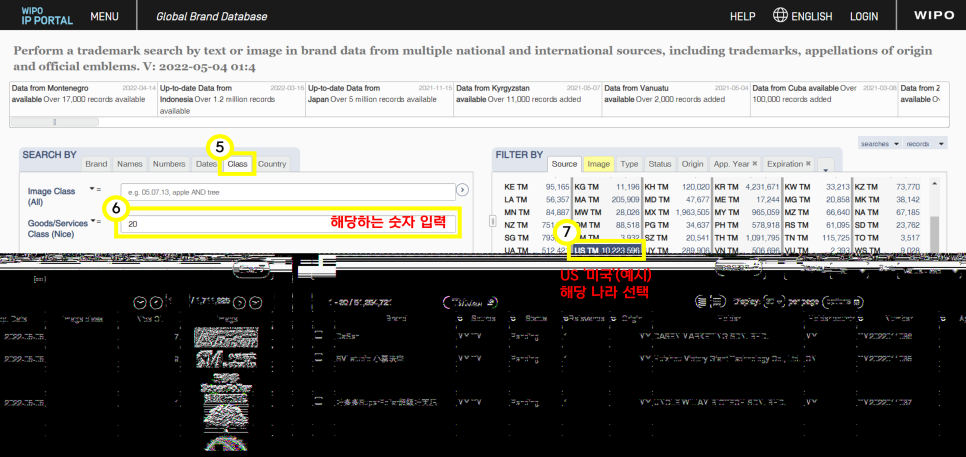Select the Class search tab
The width and height of the screenshot is (966, 457).
237,164
